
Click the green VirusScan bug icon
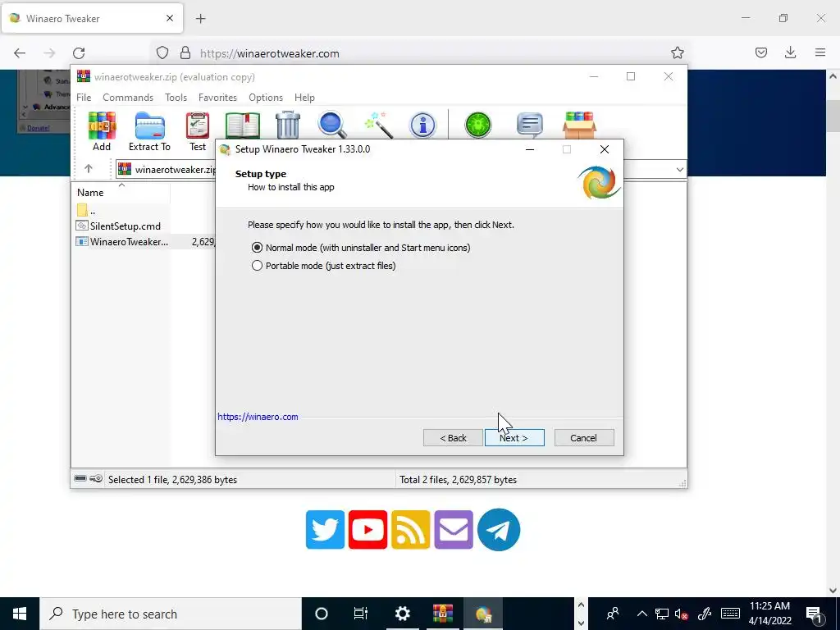pos(478,125)
